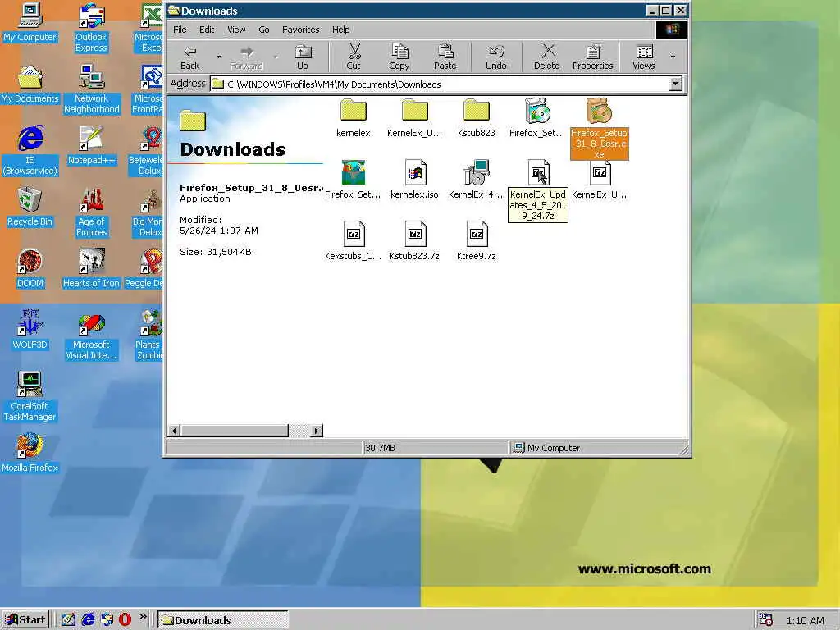The width and height of the screenshot is (840, 630).
Task: Click the Start button
Action: click(25, 620)
